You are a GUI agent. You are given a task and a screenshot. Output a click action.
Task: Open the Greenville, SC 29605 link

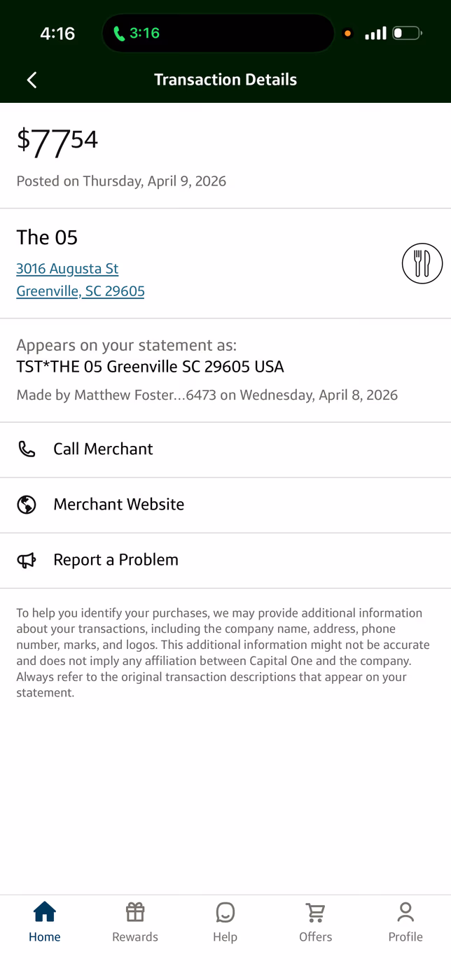tap(81, 291)
